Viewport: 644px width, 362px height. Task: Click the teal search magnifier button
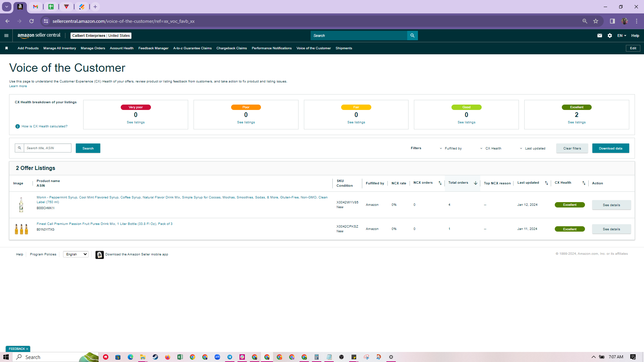pyautogui.click(x=412, y=36)
